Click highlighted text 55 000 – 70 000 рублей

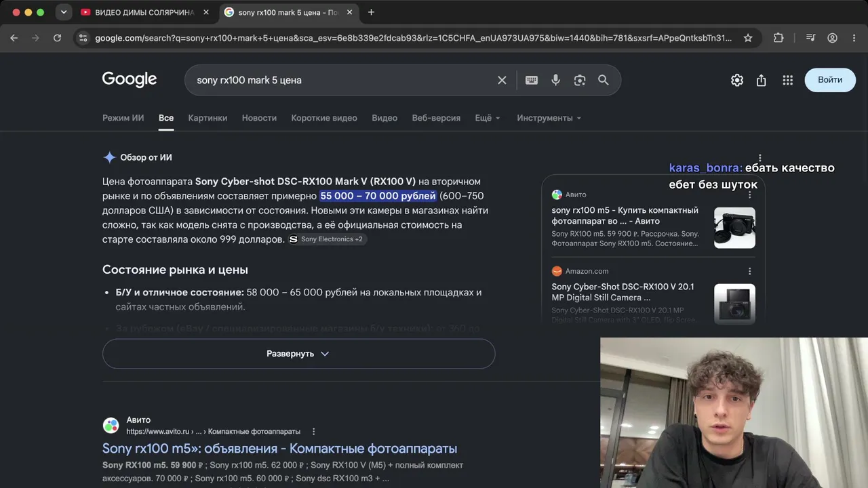point(378,196)
